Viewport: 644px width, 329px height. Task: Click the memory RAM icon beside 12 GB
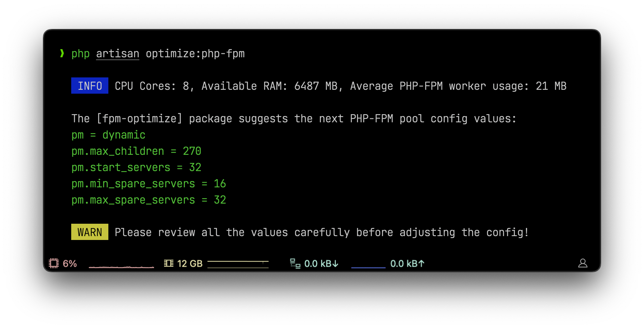point(169,264)
